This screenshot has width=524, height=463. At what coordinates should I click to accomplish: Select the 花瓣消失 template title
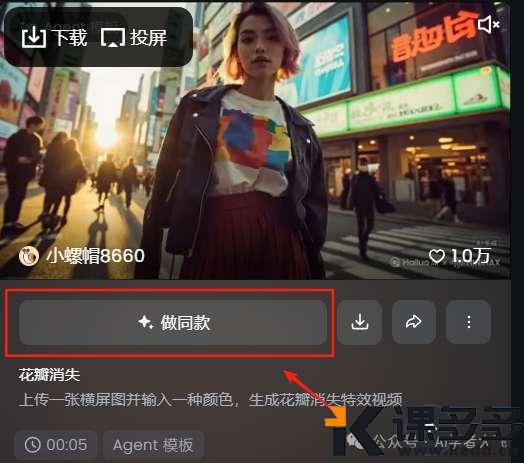pos(49,375)
